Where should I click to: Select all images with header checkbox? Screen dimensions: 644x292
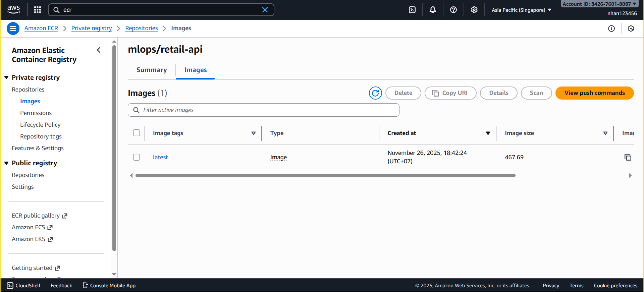[x=137, y=133]
